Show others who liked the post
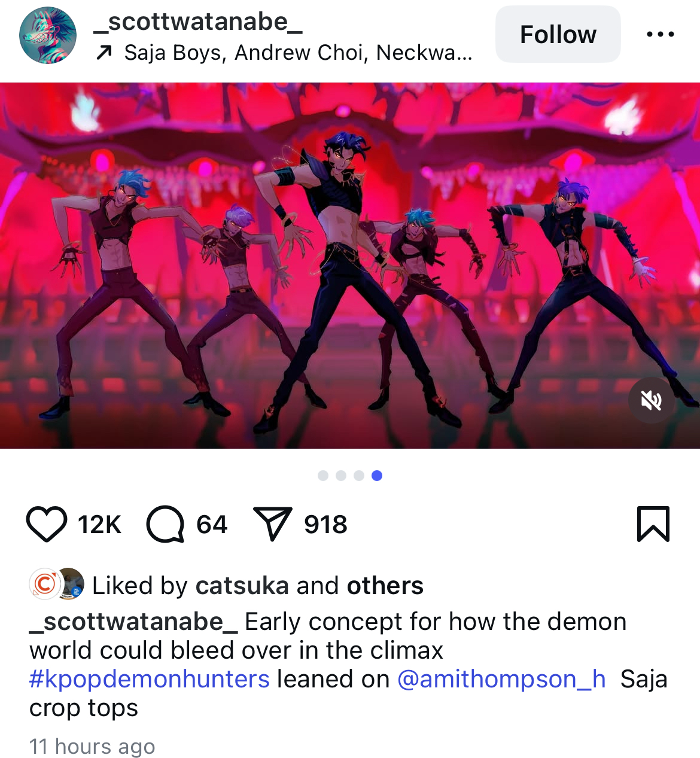 (385, 586)
